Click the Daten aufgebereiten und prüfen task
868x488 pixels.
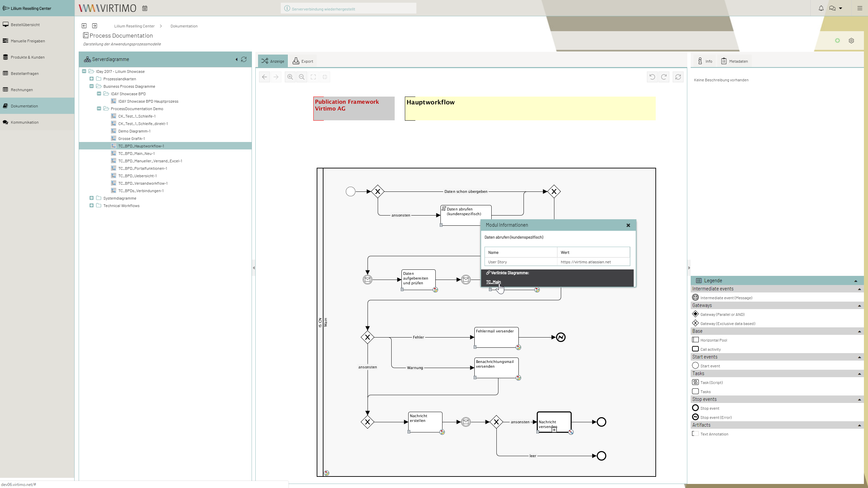(418, 280)
